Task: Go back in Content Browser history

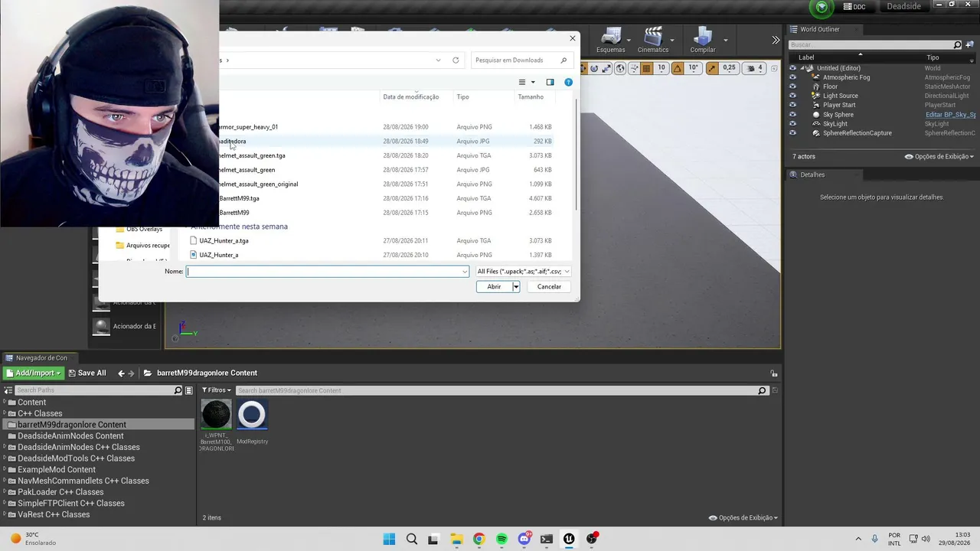Action: 121,373
